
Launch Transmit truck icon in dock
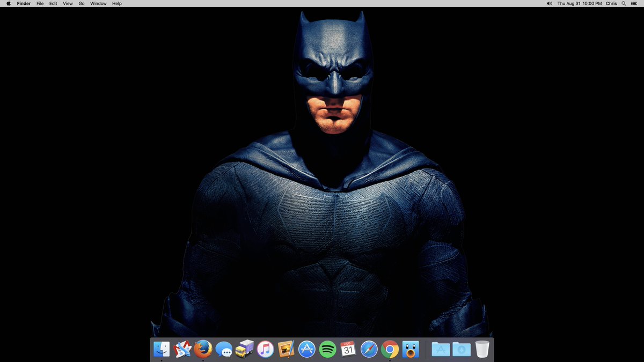point(245,349)
